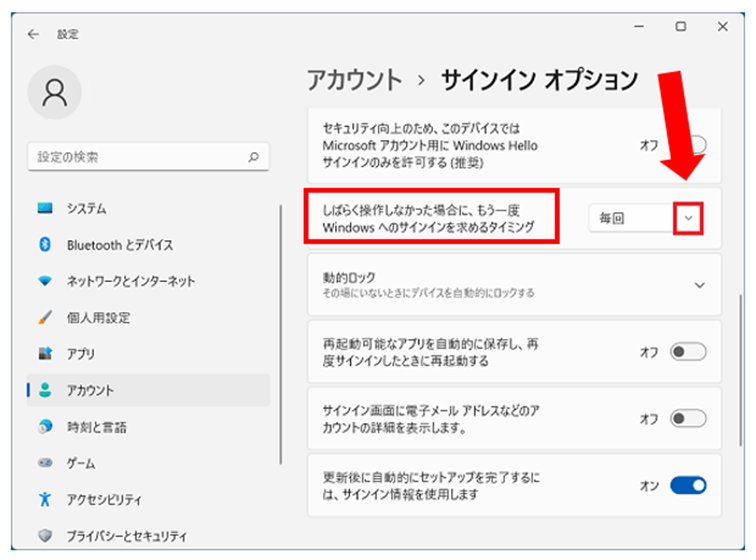Click the ゲーム controller icon
Viewport: 756px width, 560px height.
(45, 463)
